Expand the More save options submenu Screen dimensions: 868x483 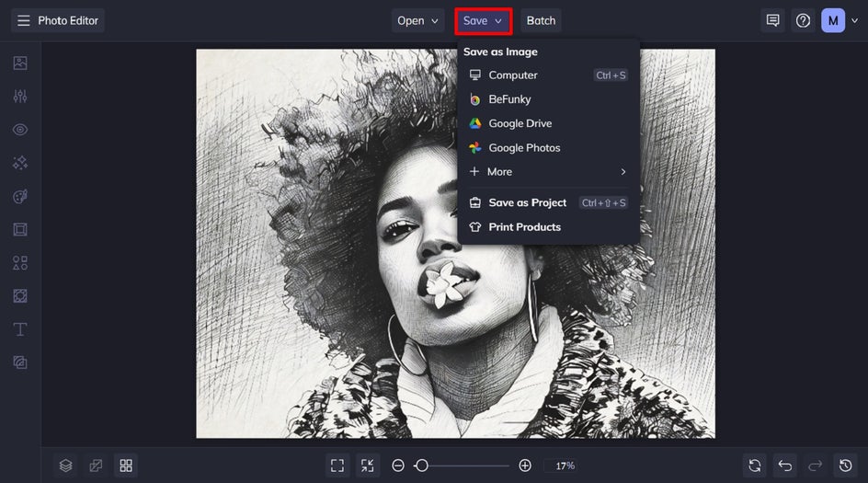point(548,172)
